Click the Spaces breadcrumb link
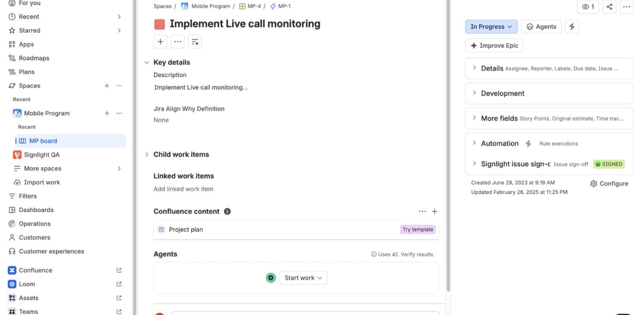The width and height of the screenshot is (644, 315). pos(162,6)
